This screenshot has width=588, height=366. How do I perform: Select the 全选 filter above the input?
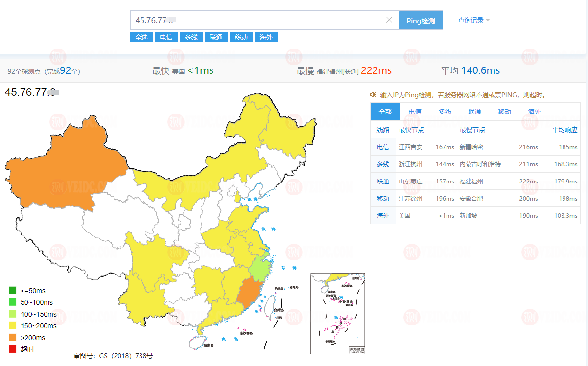[x=141, y=37]
